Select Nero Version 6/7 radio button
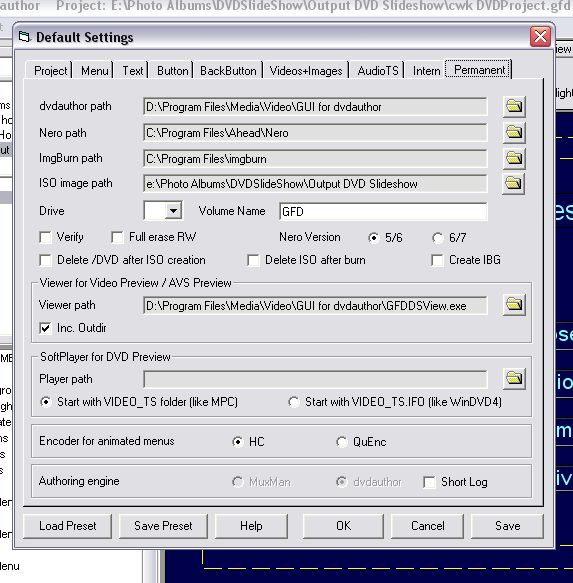Image resolution: width=573 pixels, height=583 pixels. [438, 238]
